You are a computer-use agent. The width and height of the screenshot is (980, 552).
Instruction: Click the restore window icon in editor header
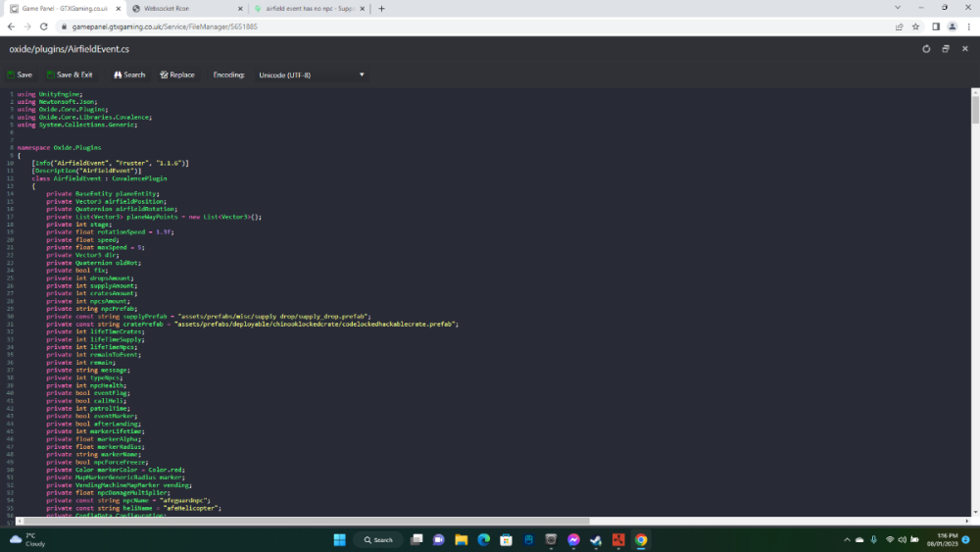pos(946,49)
